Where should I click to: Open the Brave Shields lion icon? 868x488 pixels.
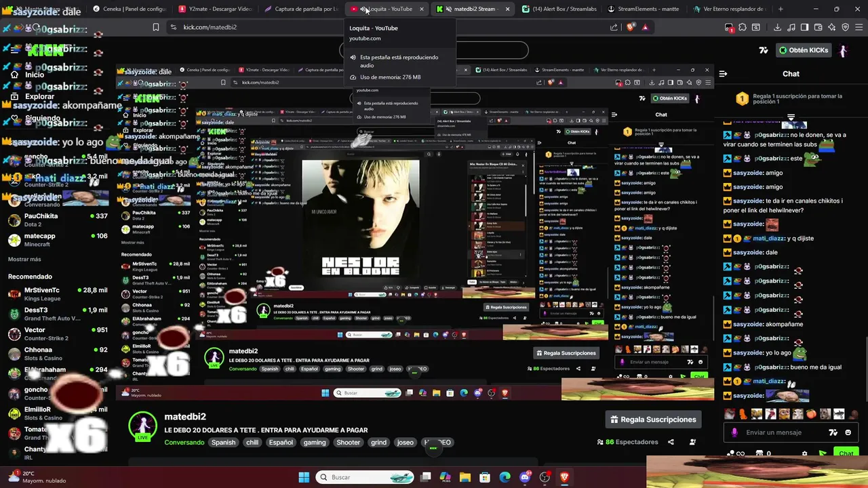coord(631,27)
